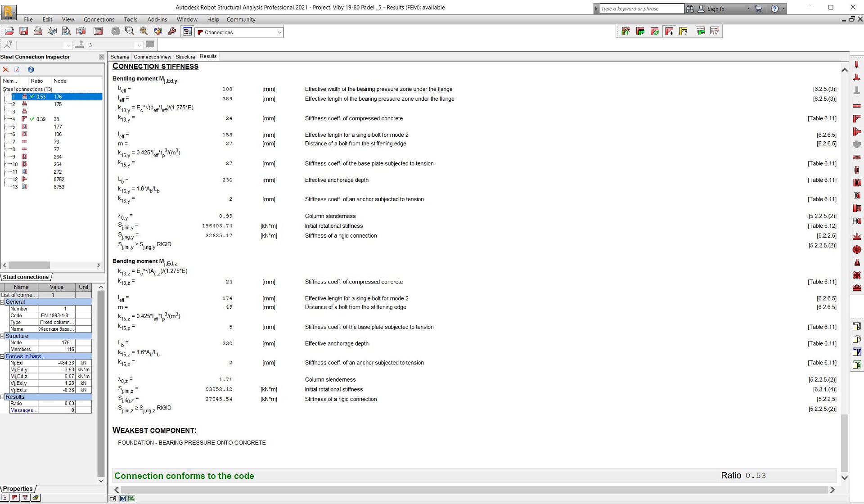Click the new connection star icon
This screenshot has width=864, height=504.
tap(625, 31)
